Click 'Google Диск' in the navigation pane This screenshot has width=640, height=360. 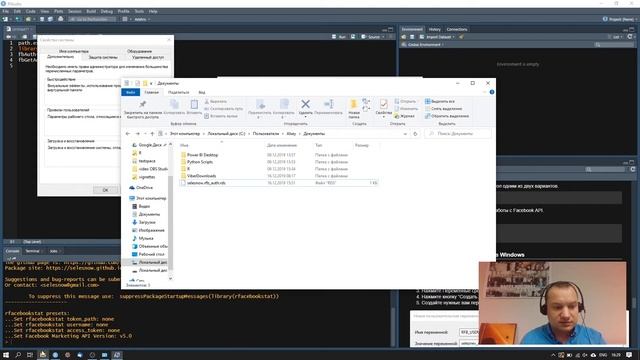click(150, 145)
